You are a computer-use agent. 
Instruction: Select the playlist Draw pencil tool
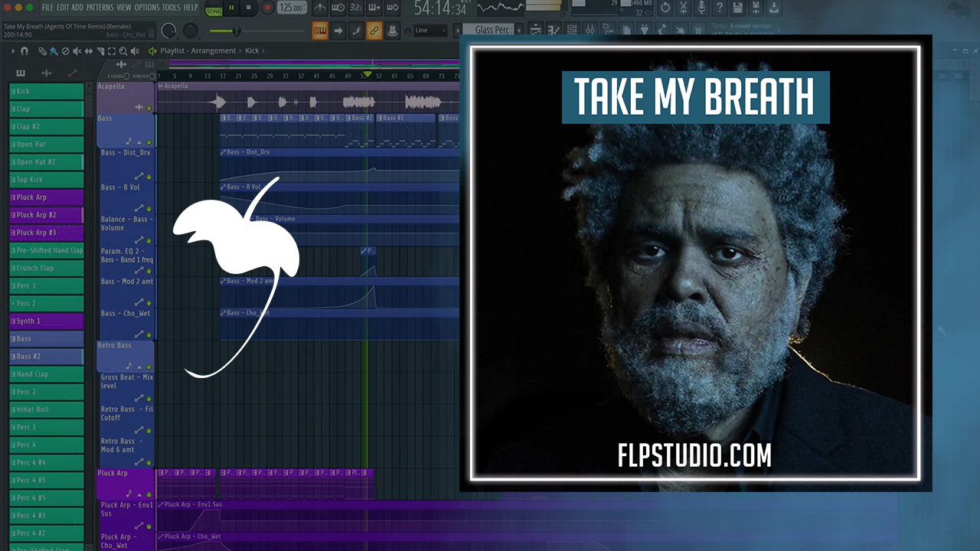42,51
